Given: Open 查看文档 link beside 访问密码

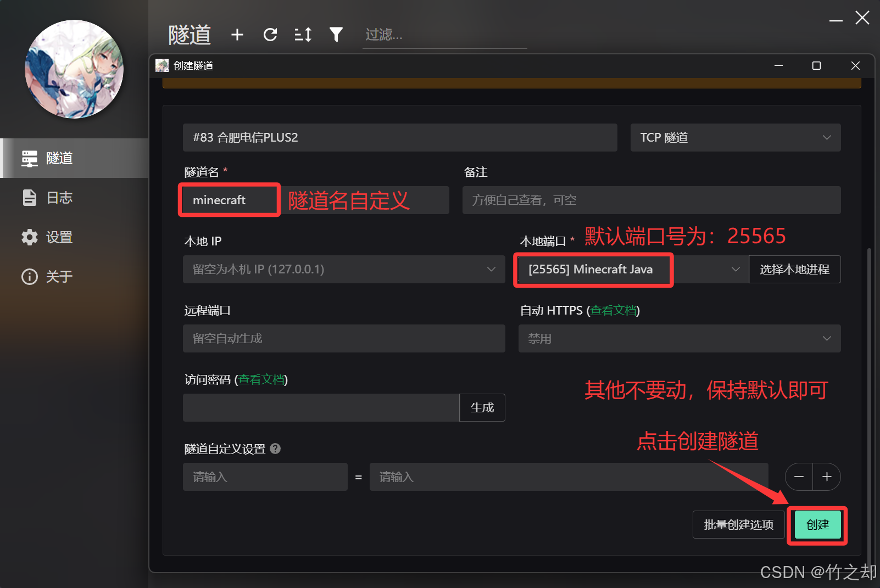Looking at the screenshot, I should point(261,379).
